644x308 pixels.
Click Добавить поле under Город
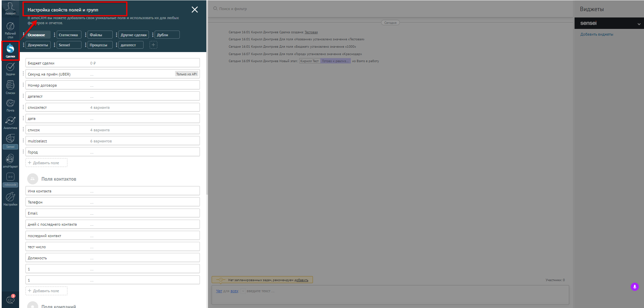point(46,163)
